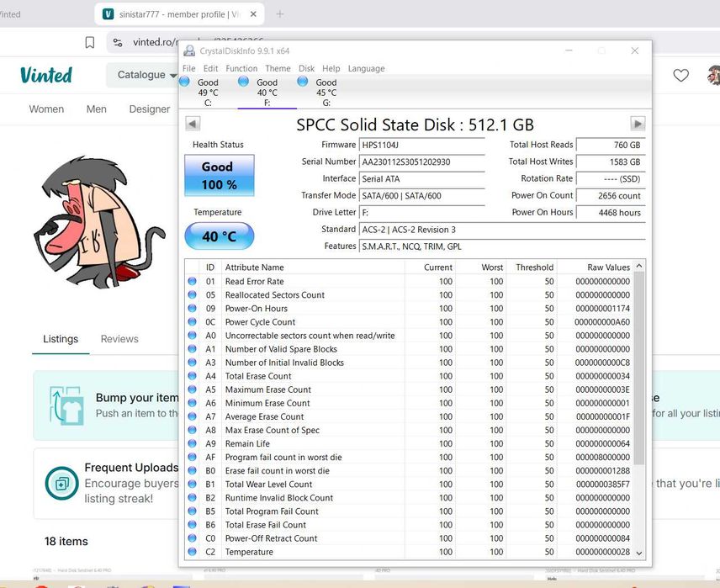Click the Standard field ACS-2 | ACS-2 Revision 3
Viewport: 720px width, 588px height.
point(502,230)
